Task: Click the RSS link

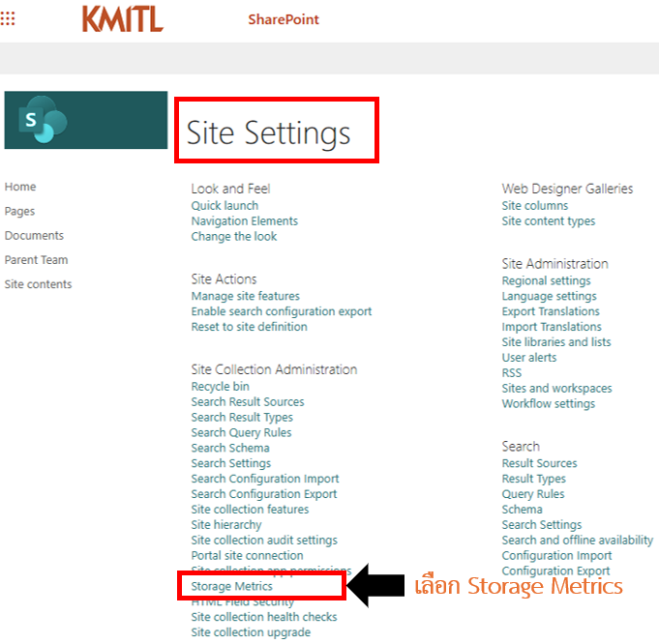Action: pyautogui.click(x=511, y=373)
